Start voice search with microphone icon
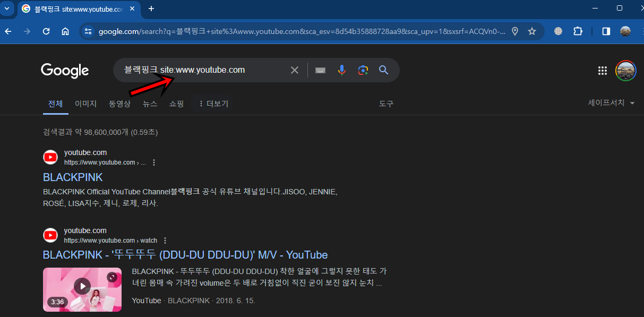The width and height of the screenshot is (644, 317). click(x=342, y=70)
